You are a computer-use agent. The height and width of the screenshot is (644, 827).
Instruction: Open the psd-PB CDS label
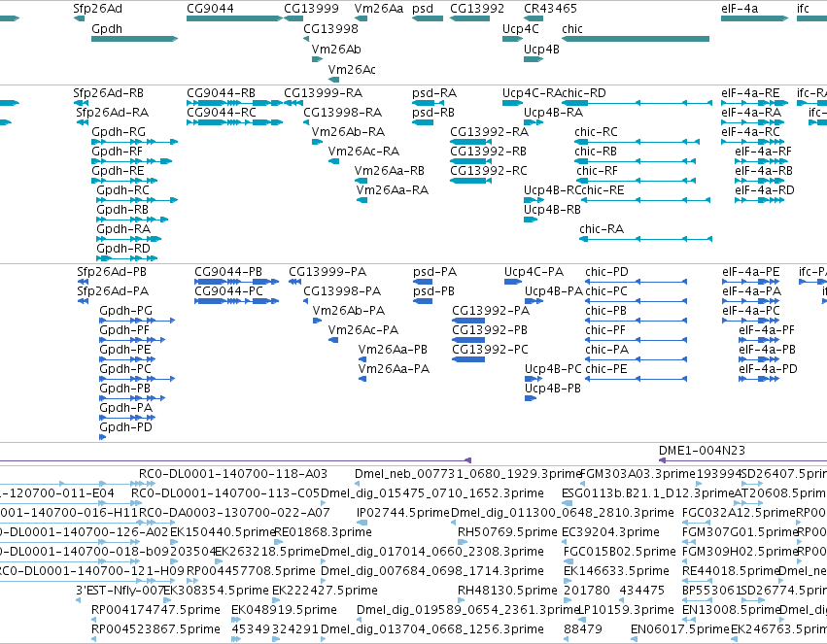click(433, 291)
